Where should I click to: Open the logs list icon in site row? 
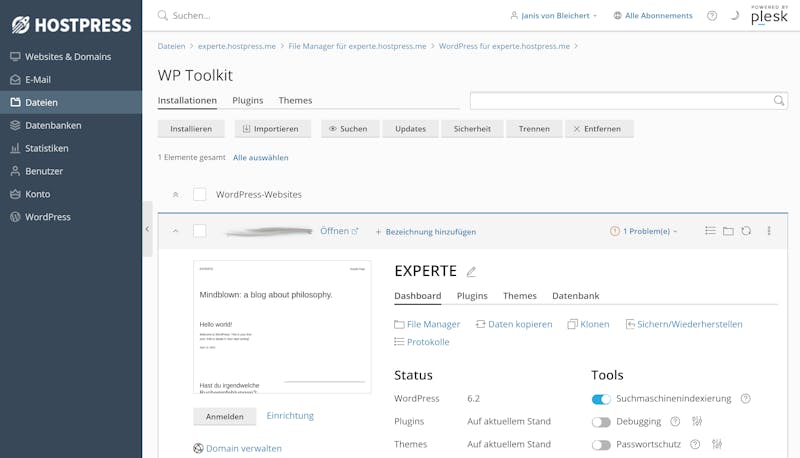710,231
